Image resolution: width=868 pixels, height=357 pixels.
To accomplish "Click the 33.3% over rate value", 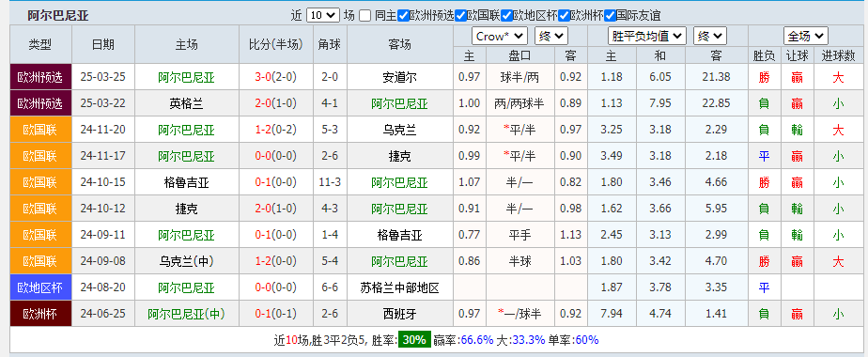I will [530, 340].
